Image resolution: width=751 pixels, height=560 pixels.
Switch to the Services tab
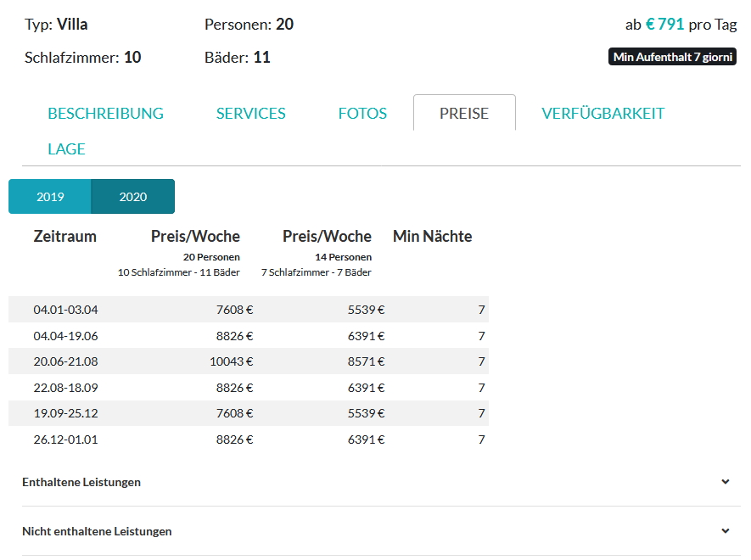tap(250, 113)
